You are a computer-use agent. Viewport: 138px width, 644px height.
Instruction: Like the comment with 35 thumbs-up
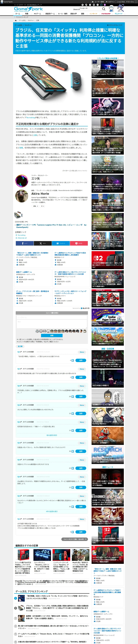73,451
